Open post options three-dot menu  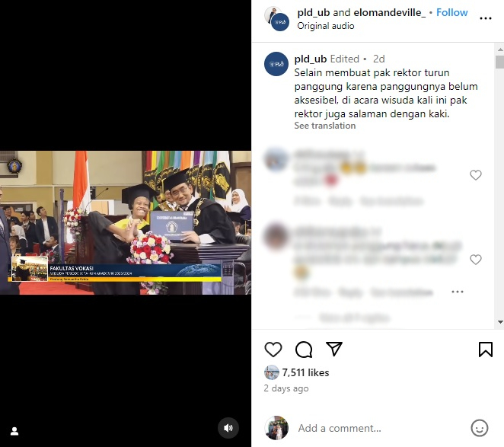486,18
